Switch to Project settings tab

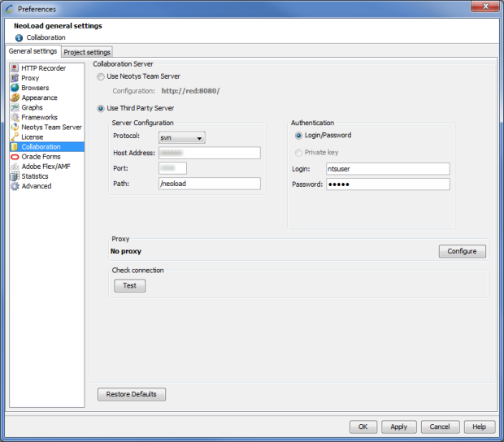tap(87, 53)
